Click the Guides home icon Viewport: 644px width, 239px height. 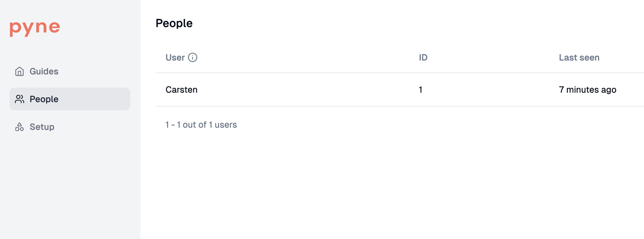point(19,71)
